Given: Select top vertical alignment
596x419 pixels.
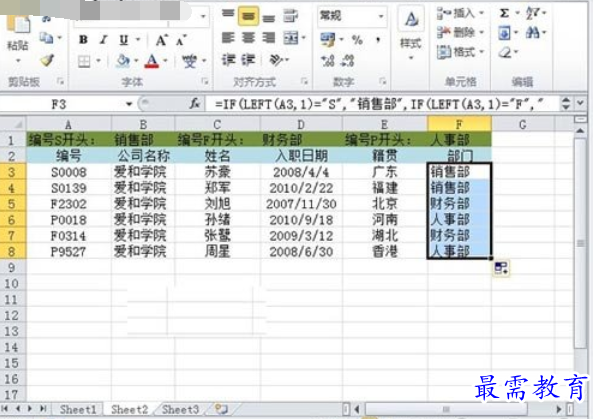Looking at the screenshot, I should tap(228, 14).
